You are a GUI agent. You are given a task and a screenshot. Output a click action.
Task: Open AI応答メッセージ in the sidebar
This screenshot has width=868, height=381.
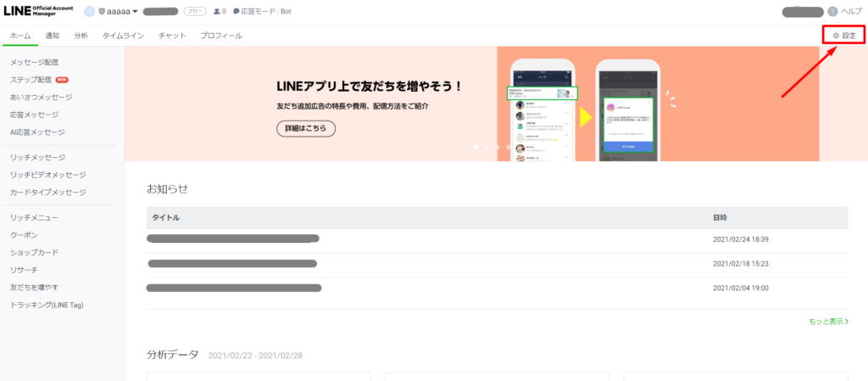coord(37,132)
